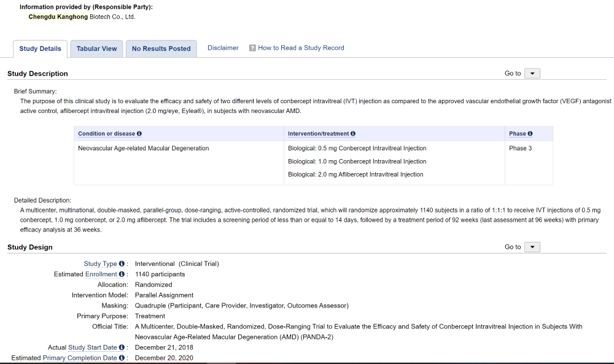Click How to Read a Study Record link
This screenshot has width=614, height=364.
pos(301,48)
